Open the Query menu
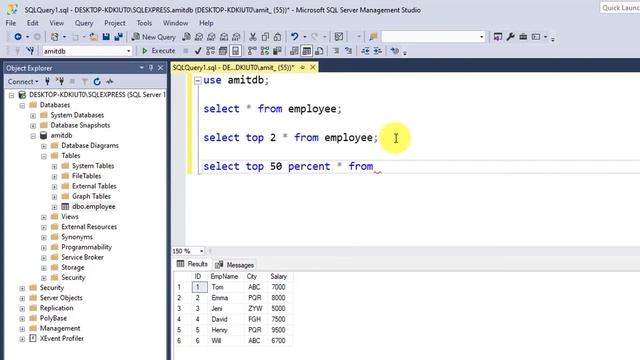 coord(84,23)
